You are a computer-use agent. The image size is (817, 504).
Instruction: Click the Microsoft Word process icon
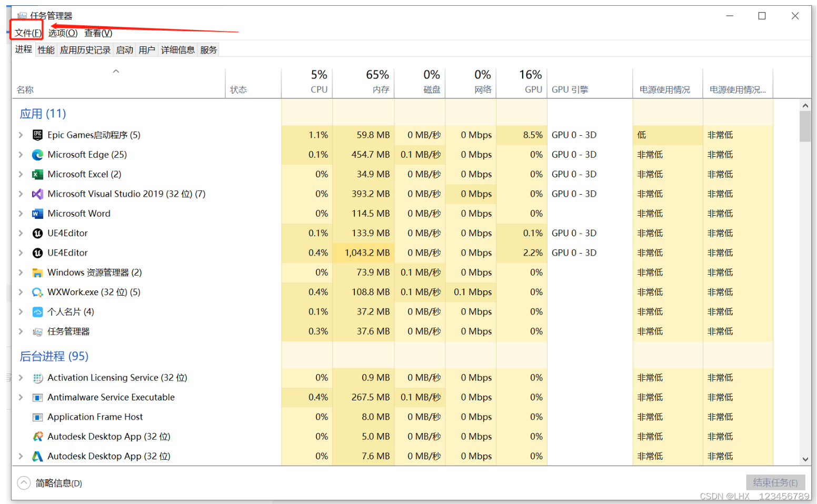[37, 214]
